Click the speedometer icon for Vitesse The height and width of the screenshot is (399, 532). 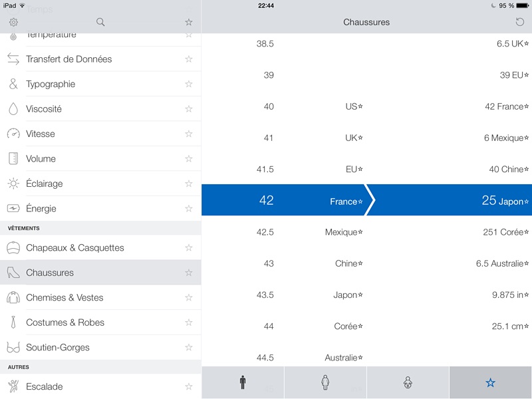[x=13, y=134]
